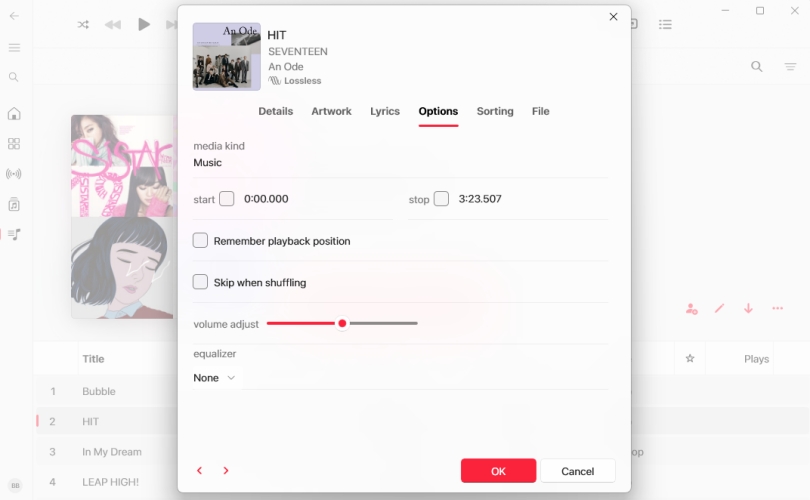The height and width of the screenshot is (500, 810).
Task: Close the song info dialog
Action: 613,17
